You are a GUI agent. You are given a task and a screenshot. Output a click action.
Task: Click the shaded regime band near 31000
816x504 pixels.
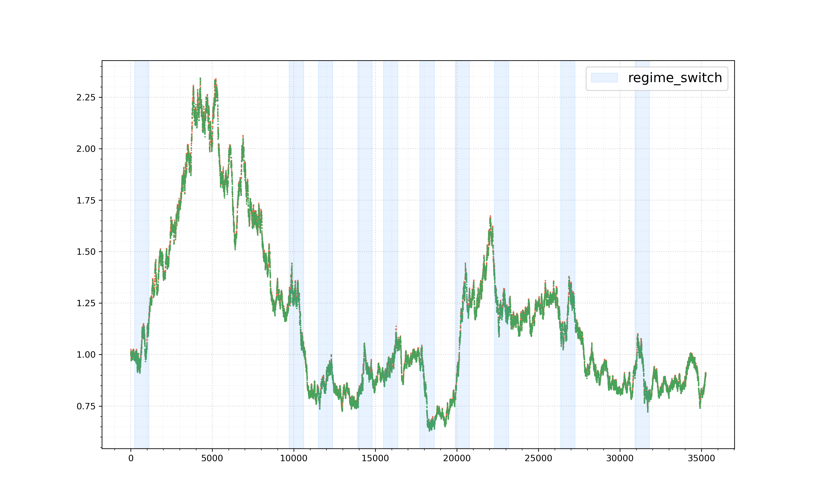tap(642, 255)
